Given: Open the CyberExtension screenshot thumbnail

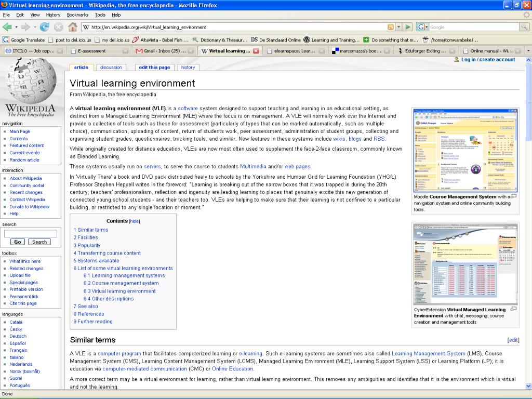Looking at the screenshot, I should pos(465,263).
